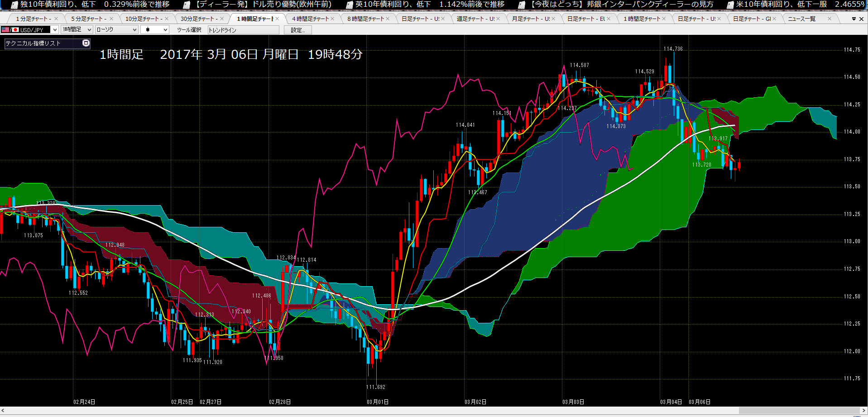Open the tab list dropdown arrow
The image size is (868, 417).
tap(854, 19)
